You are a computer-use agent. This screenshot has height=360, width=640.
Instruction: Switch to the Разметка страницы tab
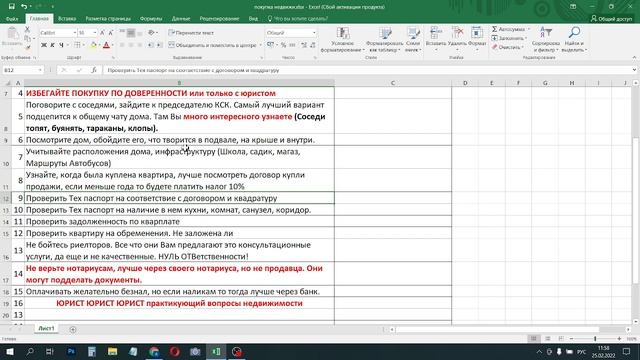click(x=108, y=19)
